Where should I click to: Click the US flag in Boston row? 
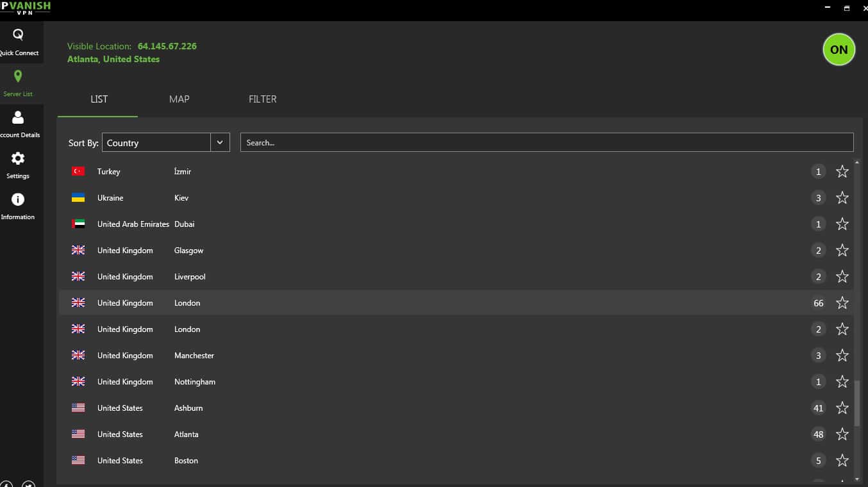click(78, 460)
